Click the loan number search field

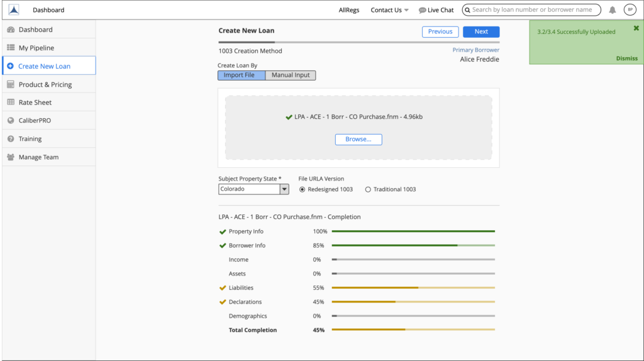click(x=532, y=10)
